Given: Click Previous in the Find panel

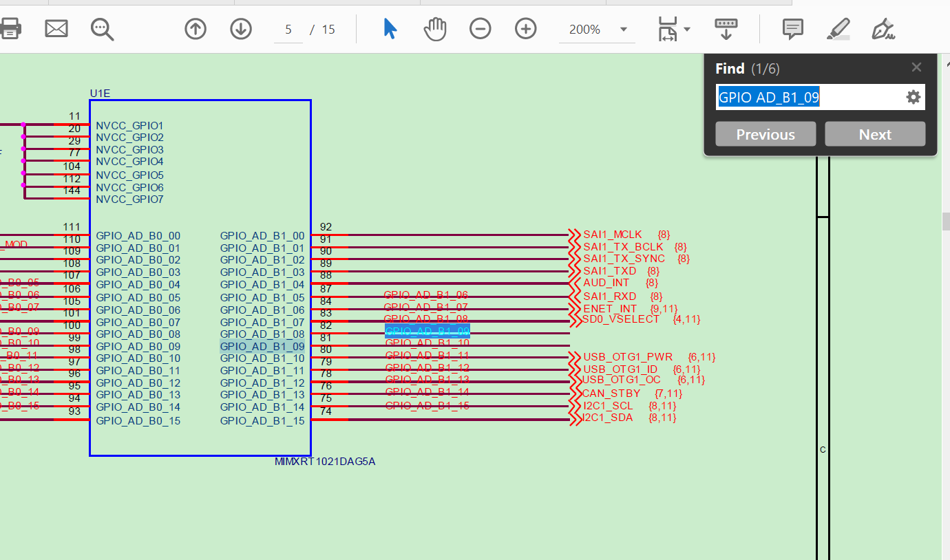Looking at the screenshot, I should point(766,133).
